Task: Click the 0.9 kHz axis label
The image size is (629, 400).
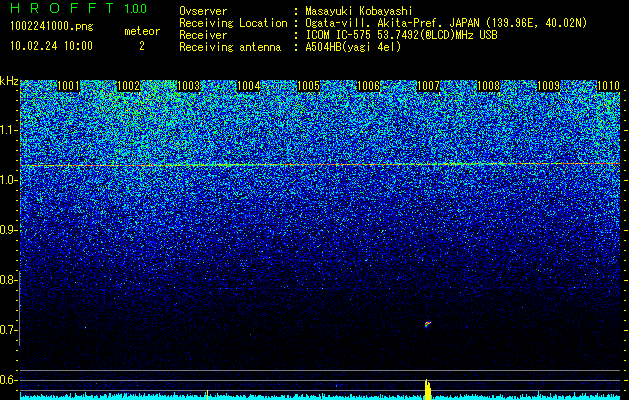Action: [x=9, y=230]
